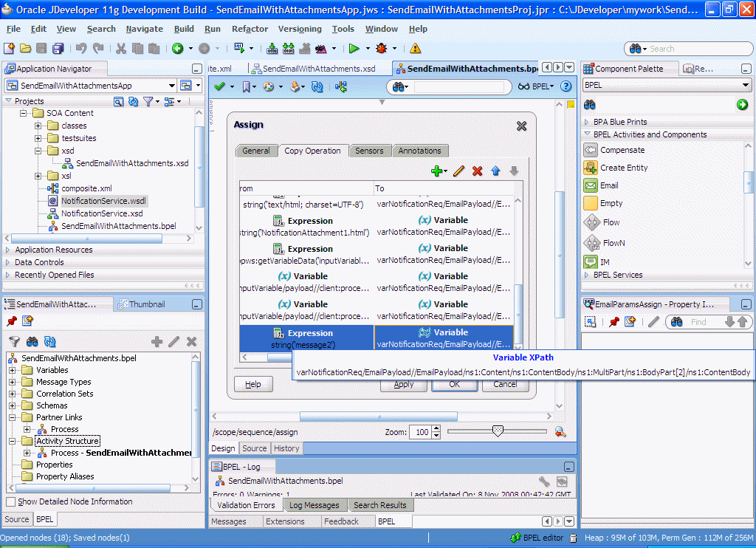756x548 pixels.
Task: Click the binoculars icon in Component Palette
Action: pyautogui.click(x=590, y=105)
